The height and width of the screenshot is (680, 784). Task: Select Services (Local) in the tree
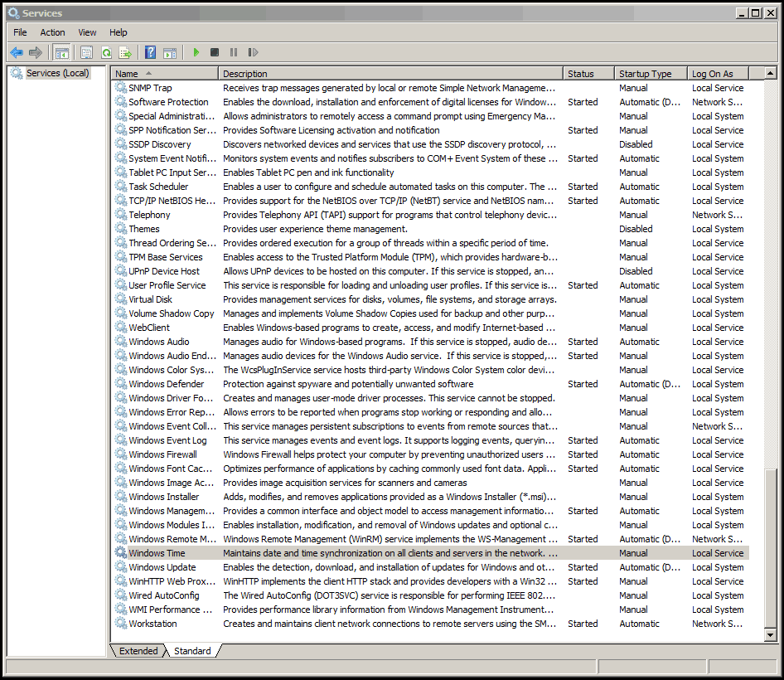pos(57,73)
